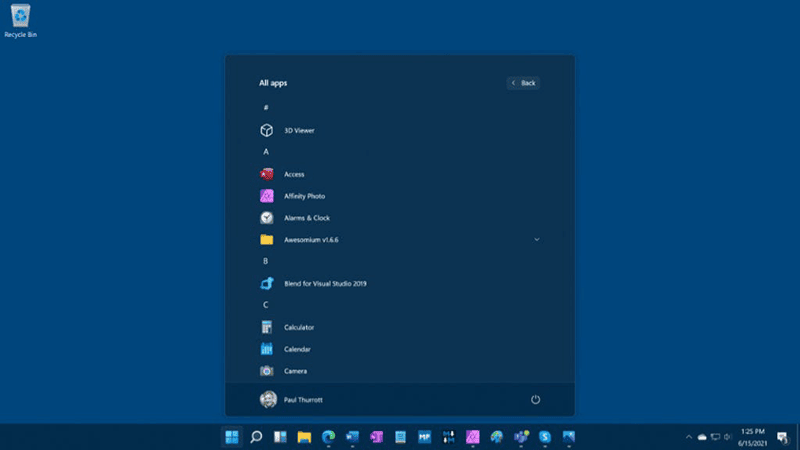The height and width of the screenshot is (450, 800).
Task: Open Task View in taskbar
Action: click(280, 437)
